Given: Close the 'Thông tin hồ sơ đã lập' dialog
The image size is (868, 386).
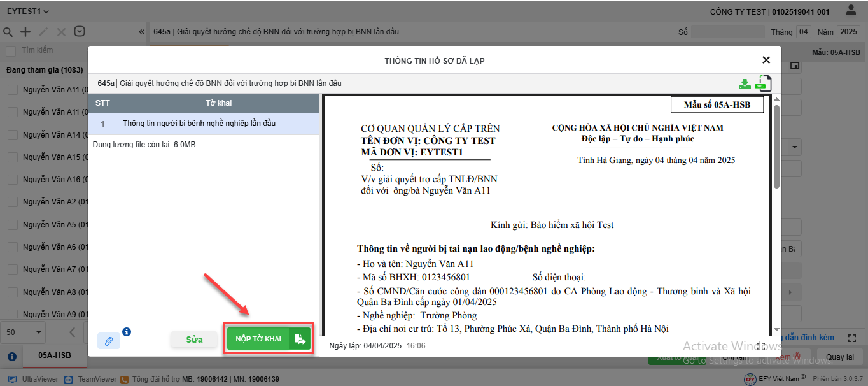Looking at the screenshot, I should [x=766, y=60].
